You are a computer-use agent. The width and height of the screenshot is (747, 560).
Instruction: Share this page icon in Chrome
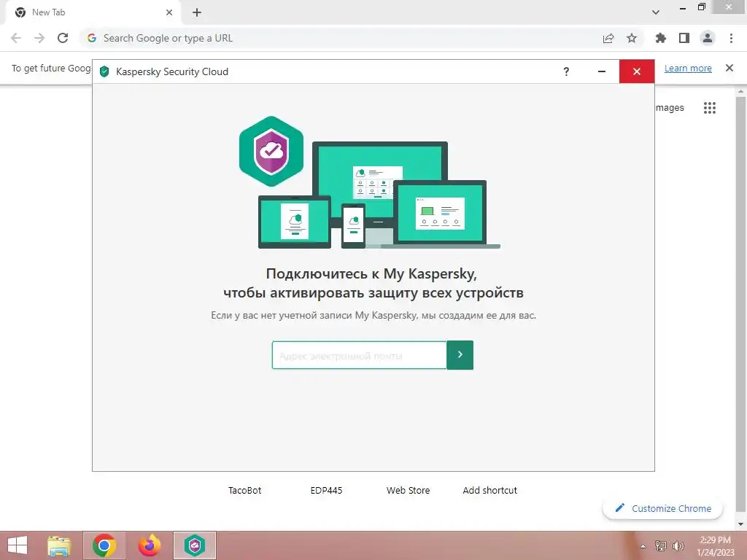pos(608,38)
